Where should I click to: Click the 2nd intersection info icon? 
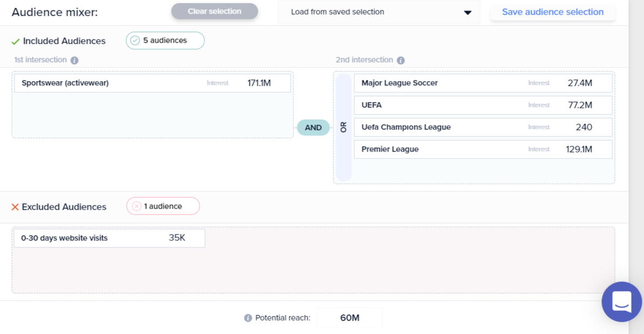401,60
